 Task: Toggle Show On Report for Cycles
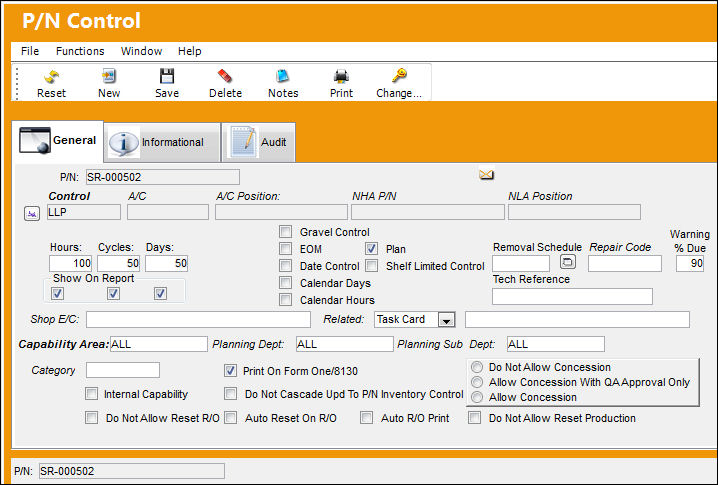click(x=113, y=293)
